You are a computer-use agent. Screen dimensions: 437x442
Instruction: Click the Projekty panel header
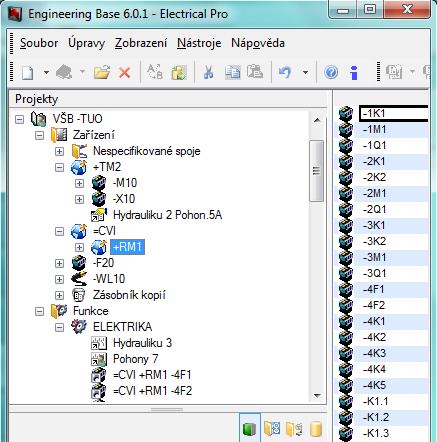[x=167, y=99]
